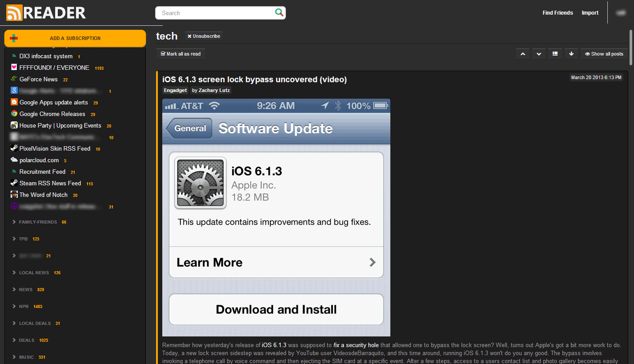The width and height of the screenshot is (634, 364).
Task: Click the blue Google 'g' feed icon
Action: coord(14,91)
